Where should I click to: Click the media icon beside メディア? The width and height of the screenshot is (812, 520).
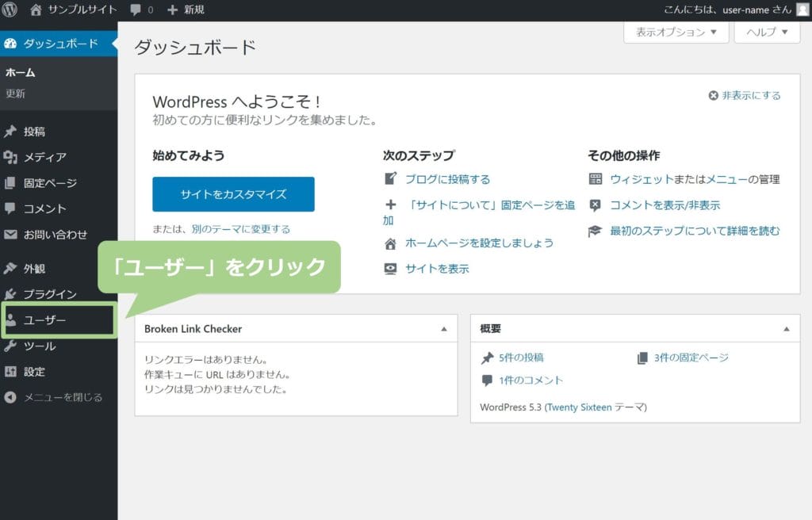coord(10,157)
